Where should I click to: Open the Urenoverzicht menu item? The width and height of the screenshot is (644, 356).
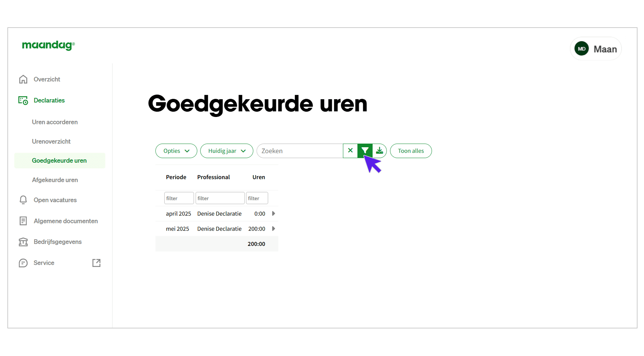(x=51, y=141)
